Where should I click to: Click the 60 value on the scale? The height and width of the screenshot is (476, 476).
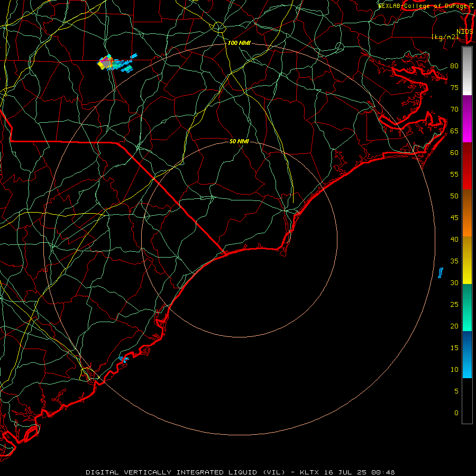[454, 153]
